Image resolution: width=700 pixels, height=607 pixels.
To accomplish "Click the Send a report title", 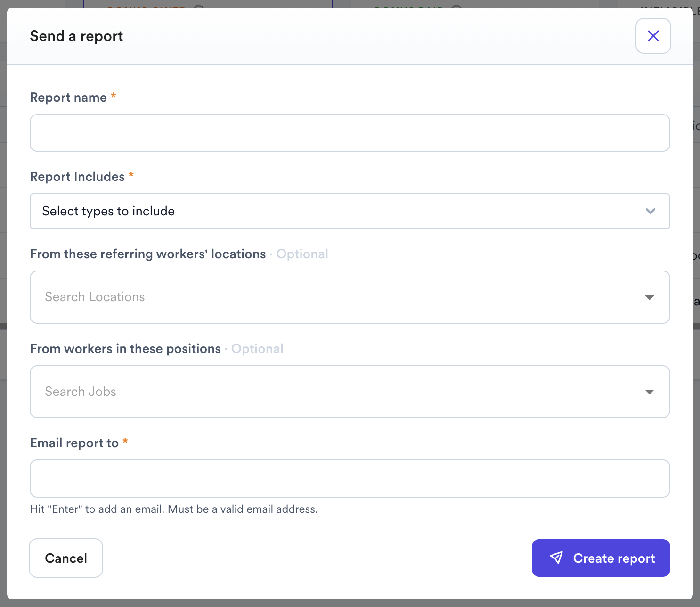I will (x=76, y=36).
